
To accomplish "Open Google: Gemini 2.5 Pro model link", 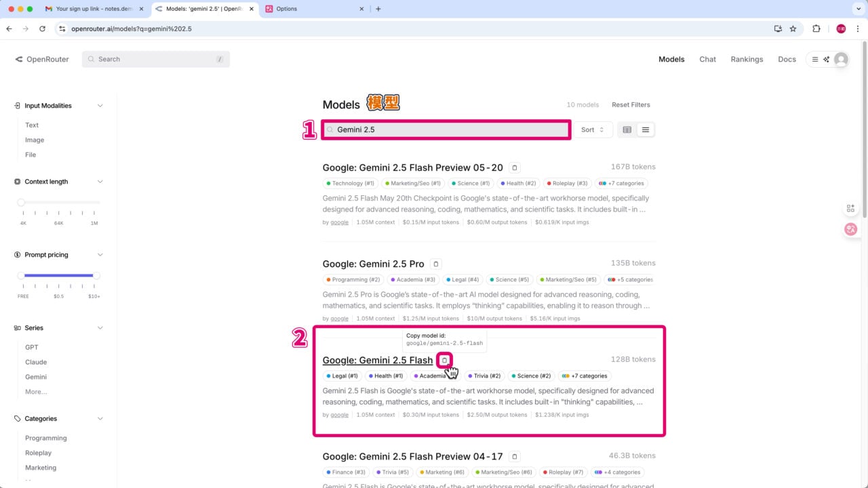I will 374,264.
